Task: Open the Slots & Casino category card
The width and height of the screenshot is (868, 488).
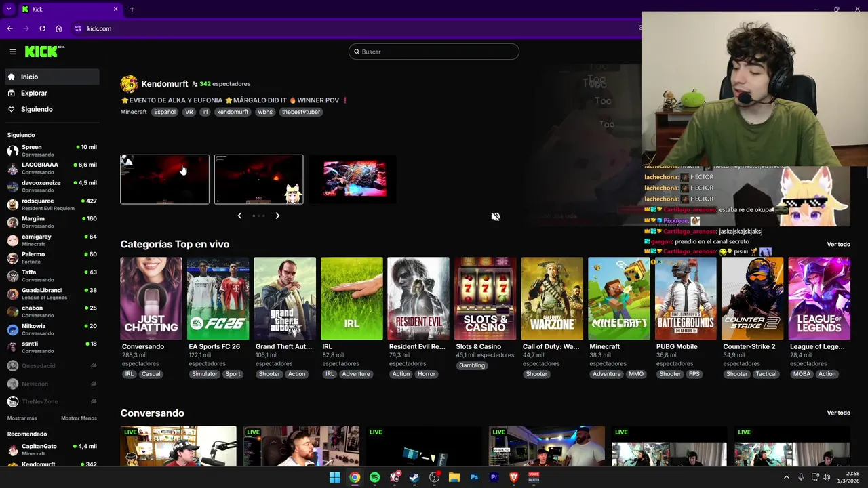Action: pyautogui.click(x=485, y=298)
